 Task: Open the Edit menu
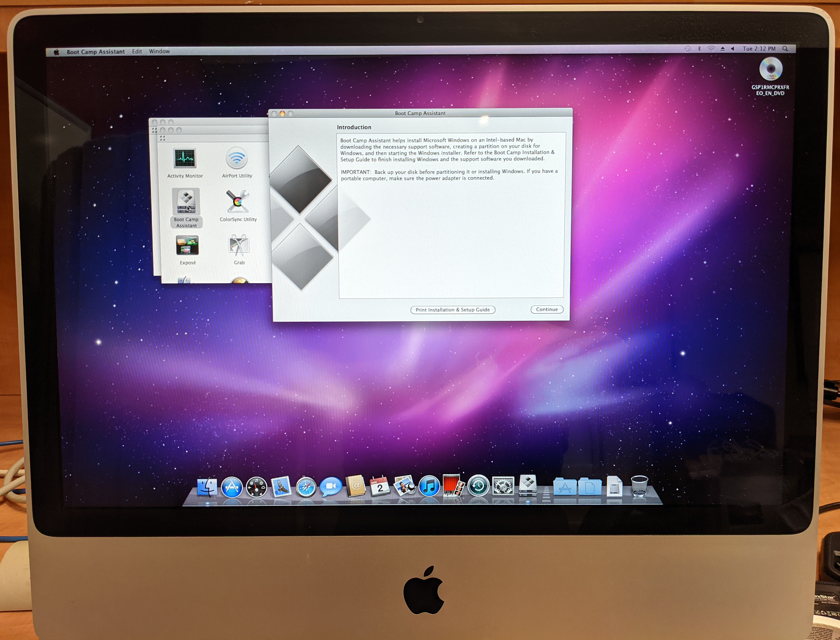137,51
